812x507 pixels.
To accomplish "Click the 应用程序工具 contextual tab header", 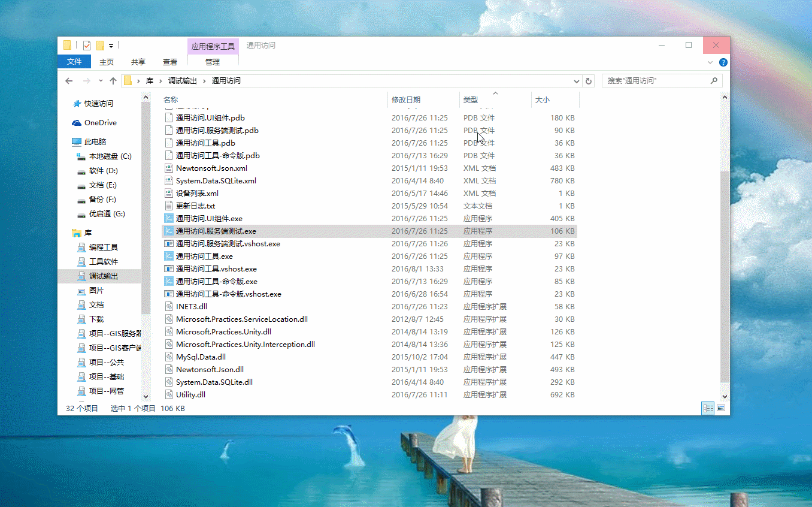I will pyautogui.click(x=213, y=46).
